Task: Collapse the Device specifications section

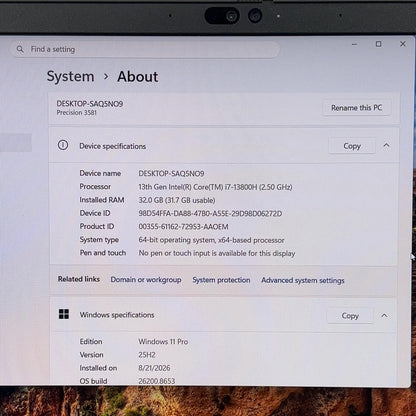Action: click(386, 145)
